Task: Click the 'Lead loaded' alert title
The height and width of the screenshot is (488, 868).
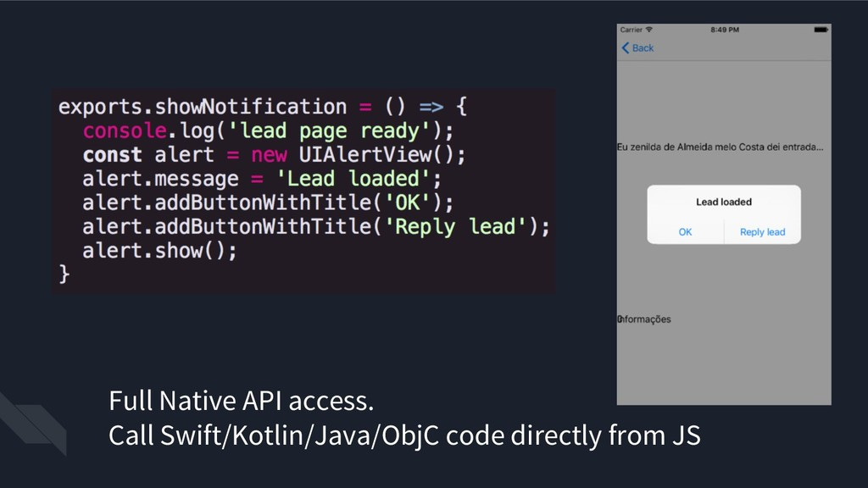Action: (724, 202)
